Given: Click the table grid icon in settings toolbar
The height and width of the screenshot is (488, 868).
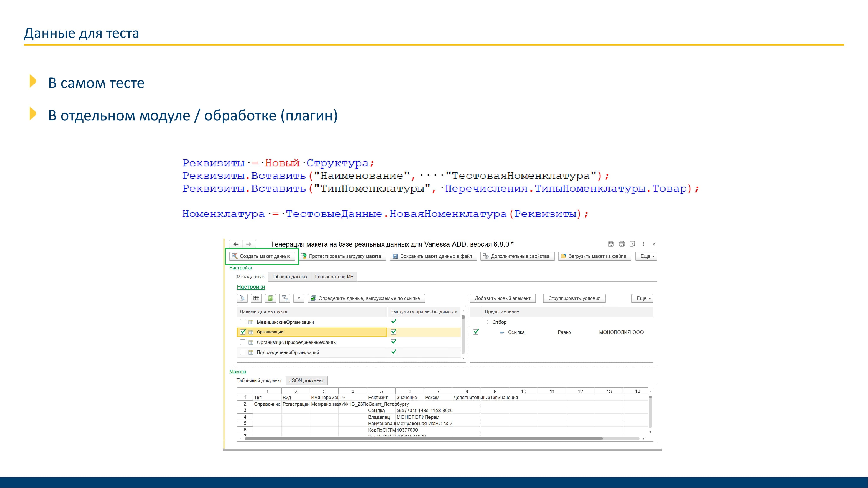Looking at the screenshot, I should [256, 298].
